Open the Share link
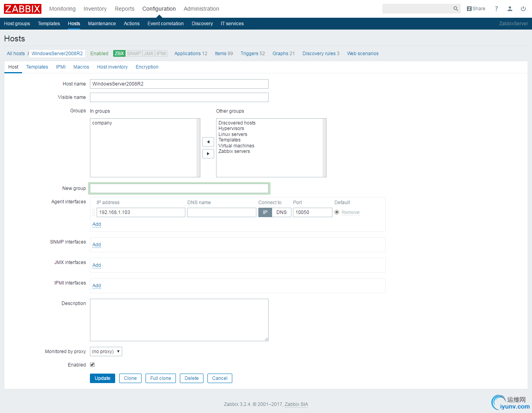The image size is (532, 413). 476,9
